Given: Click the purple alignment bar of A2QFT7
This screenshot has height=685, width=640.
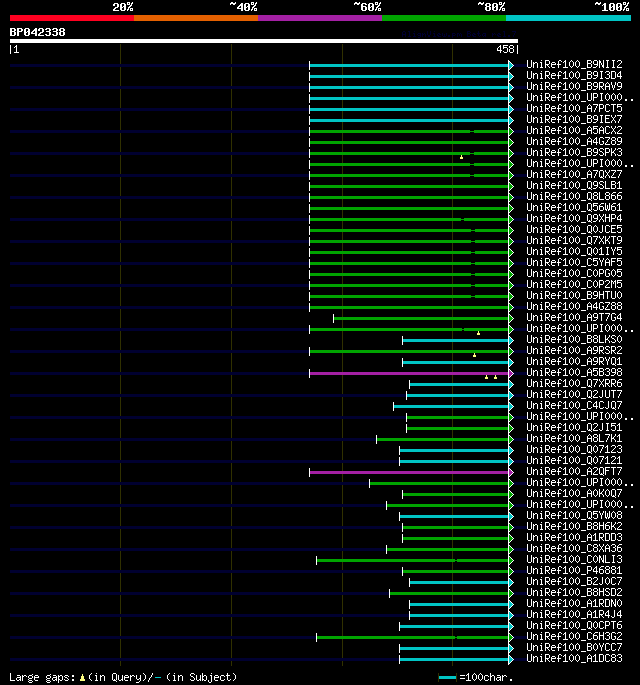Looking at the screenshot, I should pos(409,472).
